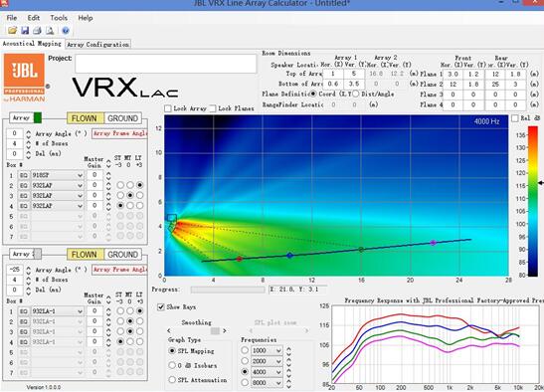Click the save disk toolbar icon

click(x=25, y=31)
